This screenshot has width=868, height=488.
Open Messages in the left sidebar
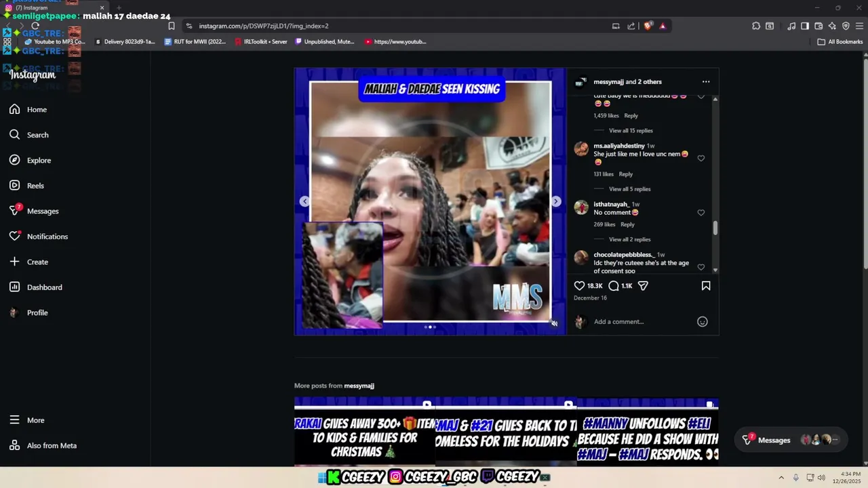click(x=34, y=211)
